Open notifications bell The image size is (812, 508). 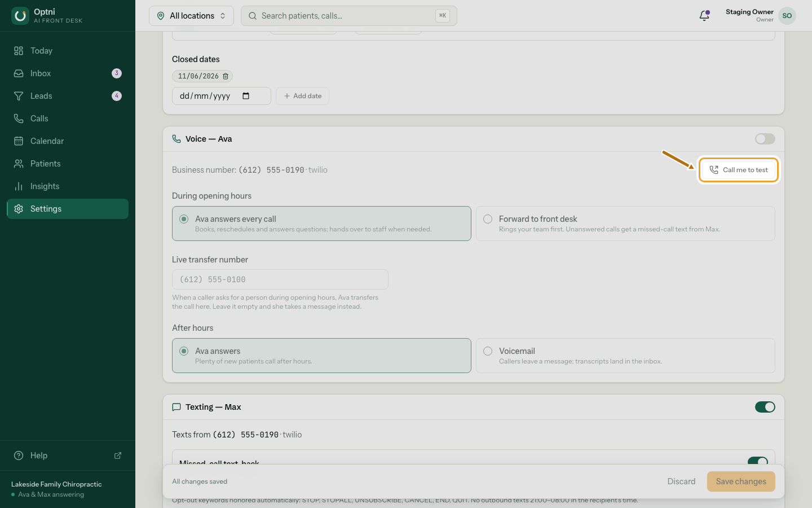[x=704, y=16]
